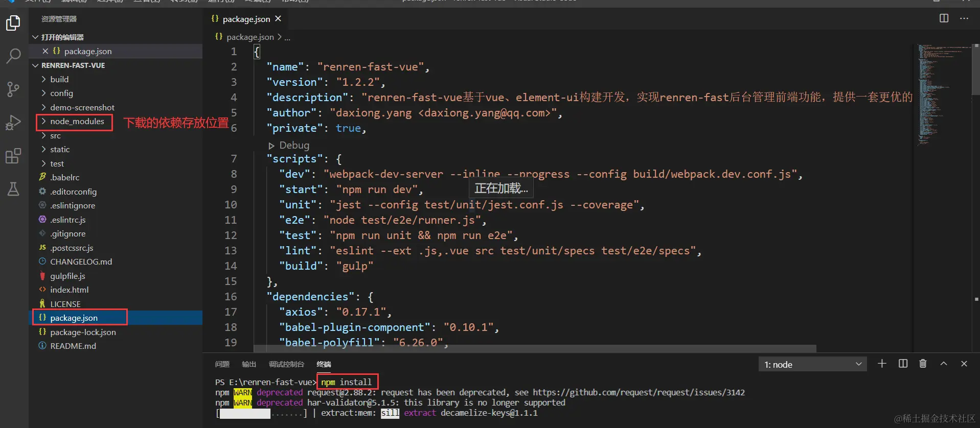
Task: Open the GitHub request issues link in terminal
Action: [x=639, y=392]
